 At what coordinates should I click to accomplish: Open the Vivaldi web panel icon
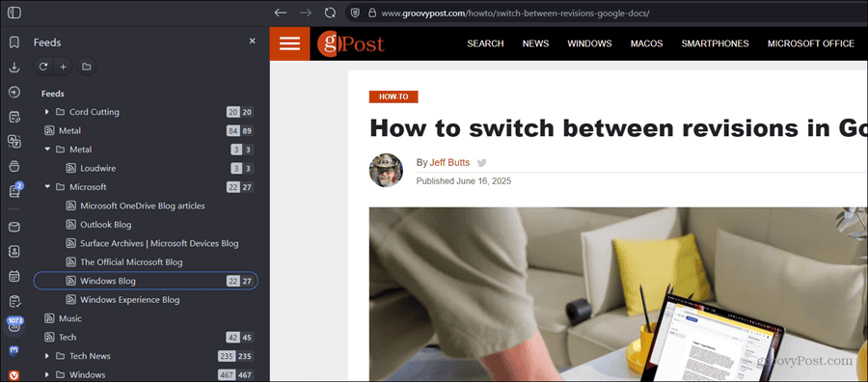14,375
